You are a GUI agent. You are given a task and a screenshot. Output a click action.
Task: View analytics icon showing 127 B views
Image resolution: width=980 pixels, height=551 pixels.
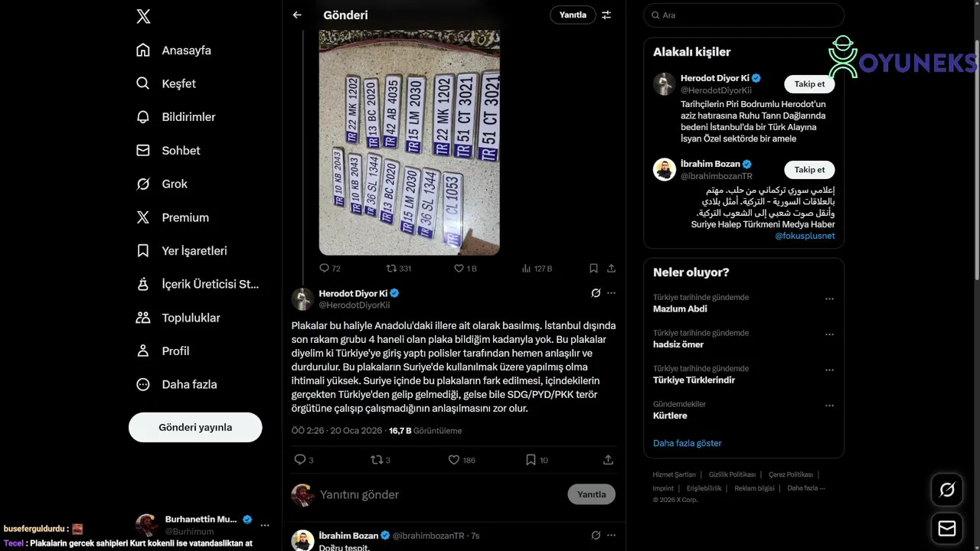coord(537,269)
